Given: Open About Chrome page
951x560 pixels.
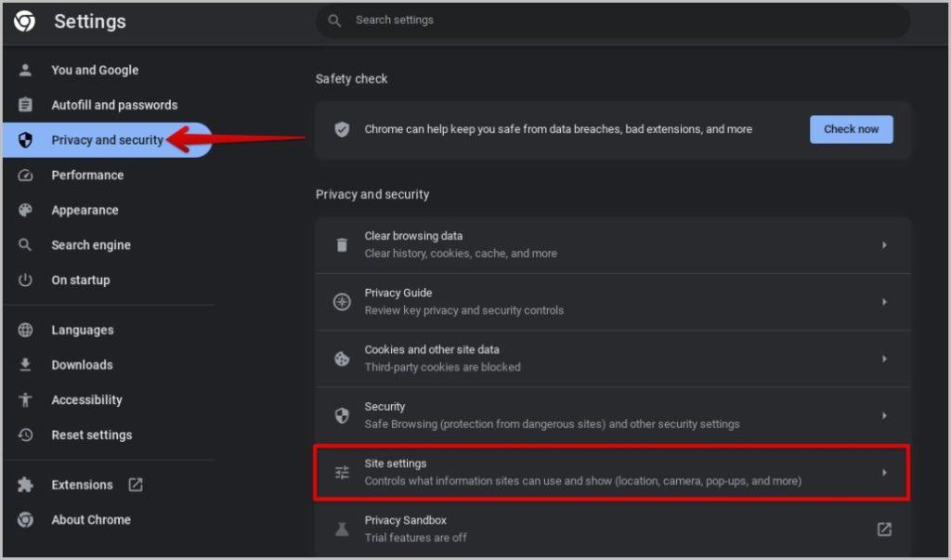Looking at the screenshot, I should pos(108,519).
